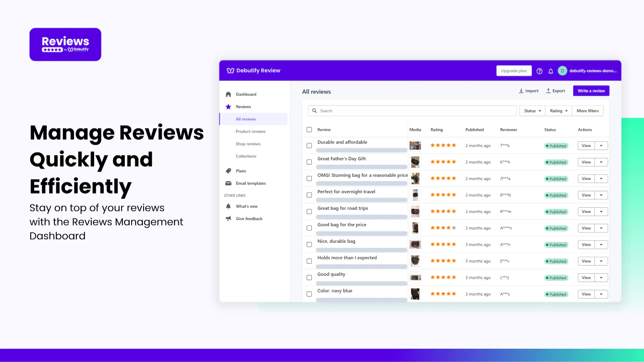
Task: Click the What's new bell icon
Action: click(228, 206)
